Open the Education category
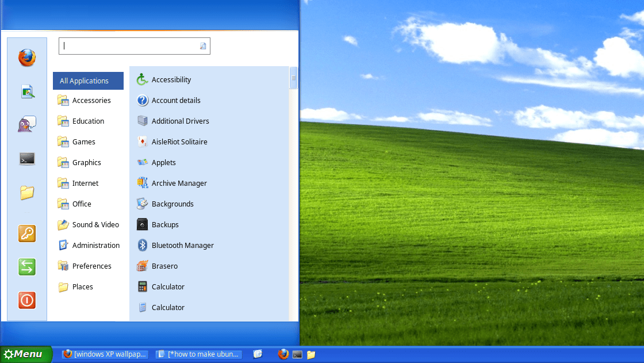 click(x=89, y=121)
